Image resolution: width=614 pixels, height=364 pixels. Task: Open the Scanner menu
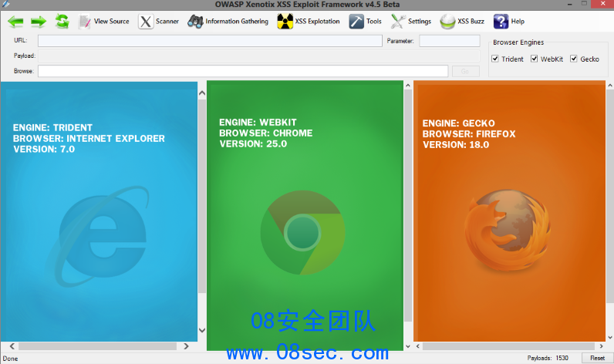tap(167, 22)
